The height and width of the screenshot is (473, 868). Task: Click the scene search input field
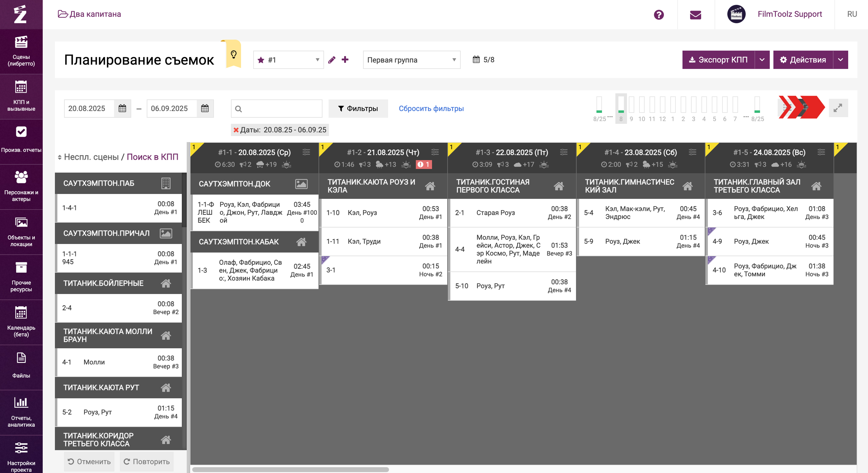coord(276,109)
